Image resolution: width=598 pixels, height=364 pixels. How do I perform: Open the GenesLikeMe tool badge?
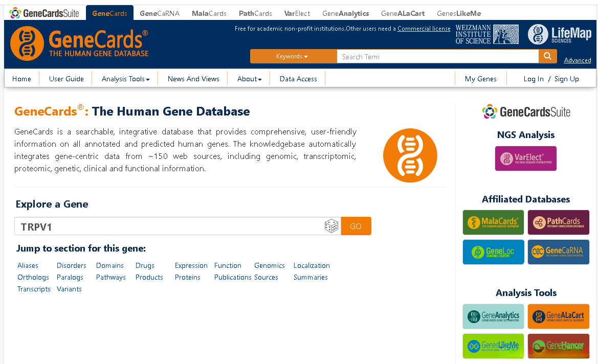(493, 346)
